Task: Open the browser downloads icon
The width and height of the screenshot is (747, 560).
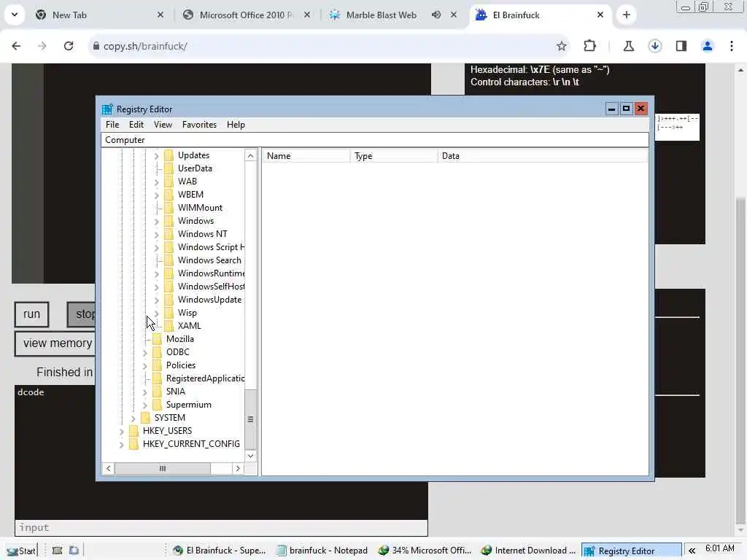Action: [655, 46]
